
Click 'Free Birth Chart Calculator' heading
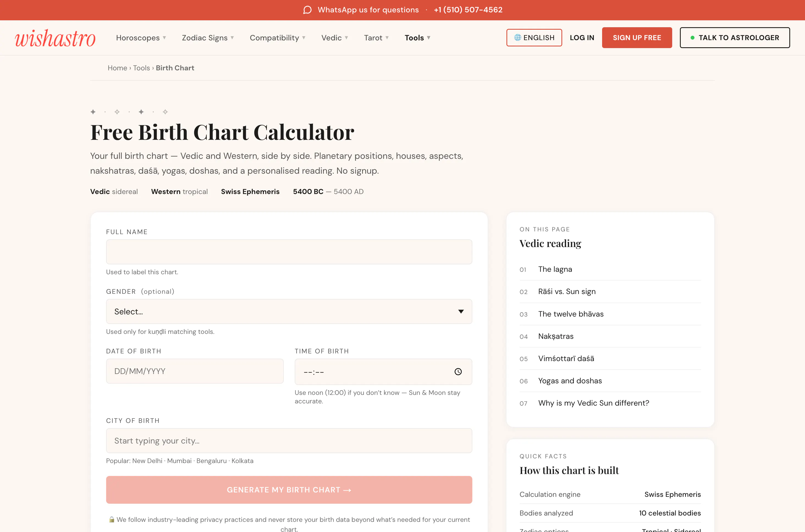[222, 132]
